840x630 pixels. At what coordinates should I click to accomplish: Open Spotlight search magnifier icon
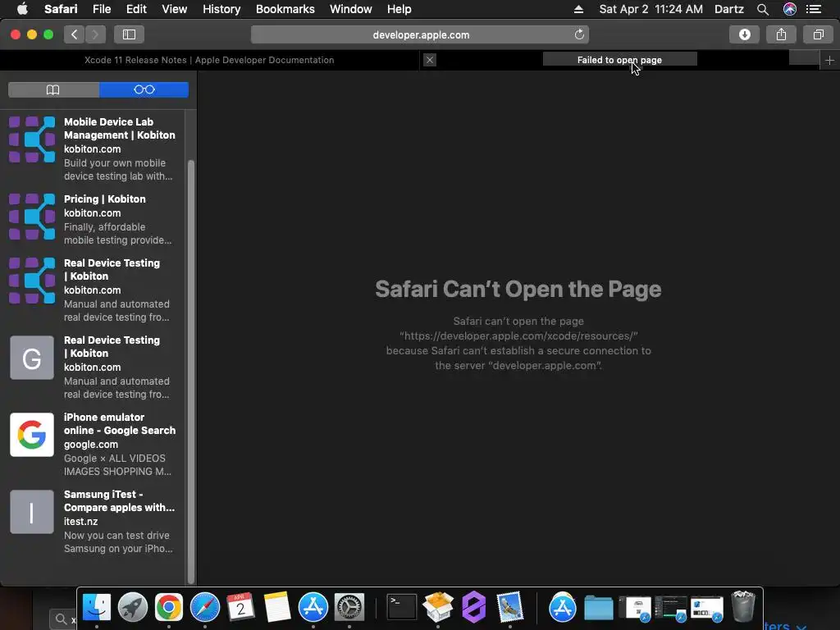coord(763,9)
